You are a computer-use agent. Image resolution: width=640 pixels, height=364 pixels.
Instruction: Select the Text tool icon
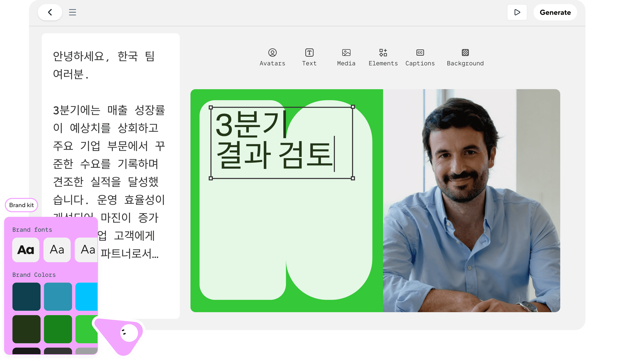tap(309, 53)
